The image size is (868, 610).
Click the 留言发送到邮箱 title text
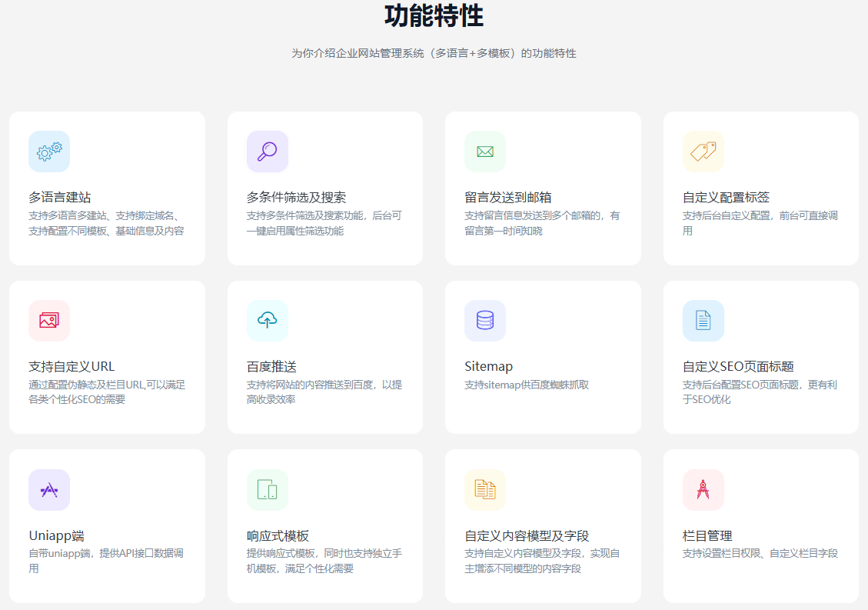click(507, 198)
